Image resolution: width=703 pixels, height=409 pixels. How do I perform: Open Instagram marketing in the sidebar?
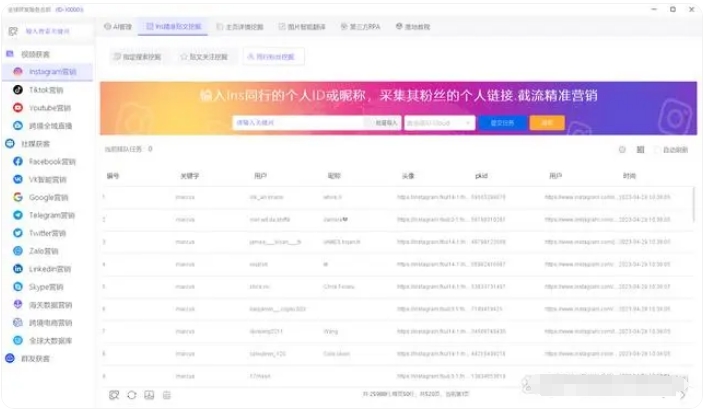click(52, 72)
